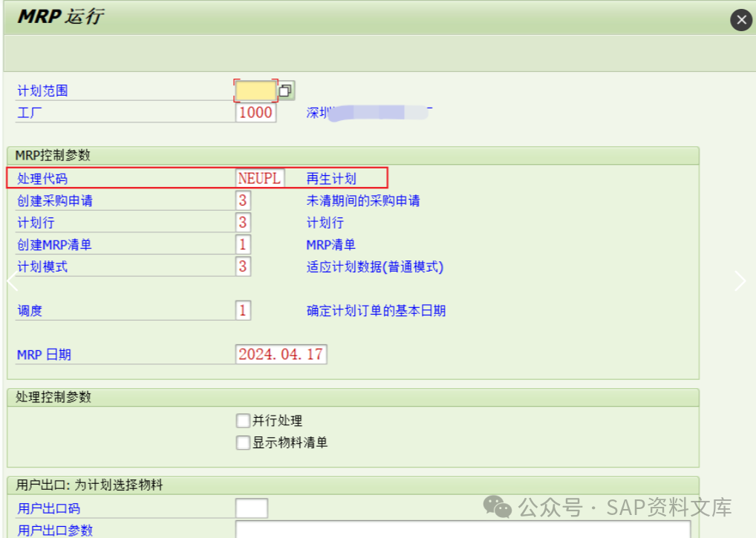Enable the 显示物料清单 checkbox
The width and height of the screenshot is (756, 538).
pyautogui.click(x=243, y=442)
